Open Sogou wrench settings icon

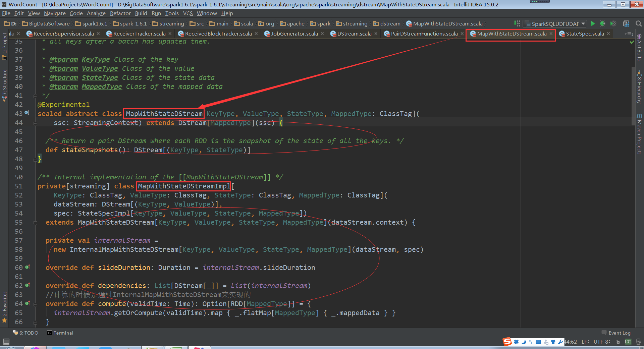coord(560,342)
